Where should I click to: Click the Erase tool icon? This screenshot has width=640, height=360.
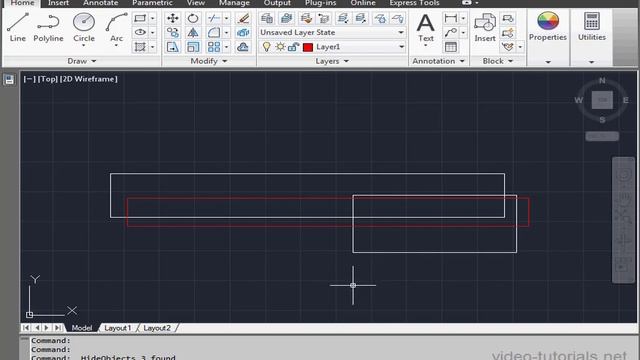[x=243, y=18]
